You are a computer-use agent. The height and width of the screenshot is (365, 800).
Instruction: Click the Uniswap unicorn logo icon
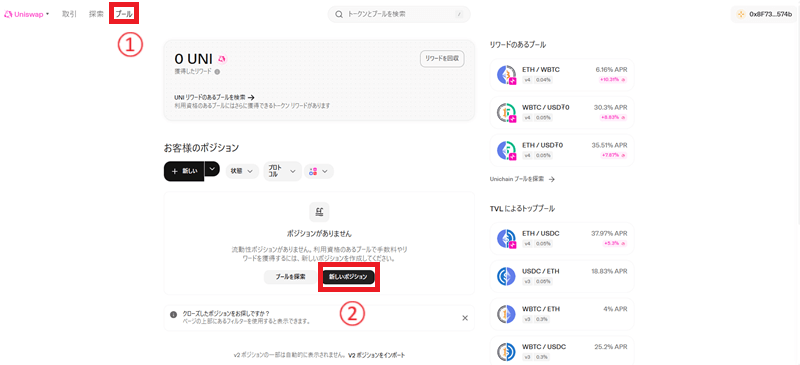point(8,14)
